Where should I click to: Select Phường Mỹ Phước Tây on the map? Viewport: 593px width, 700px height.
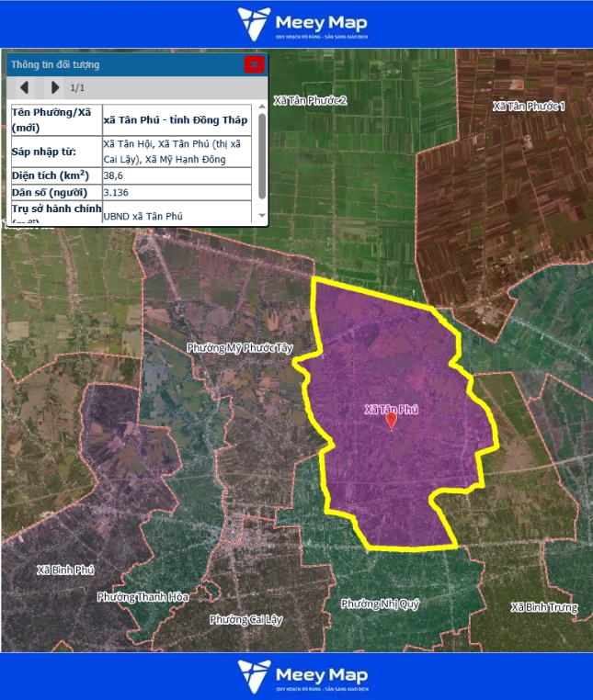point(239,348)
